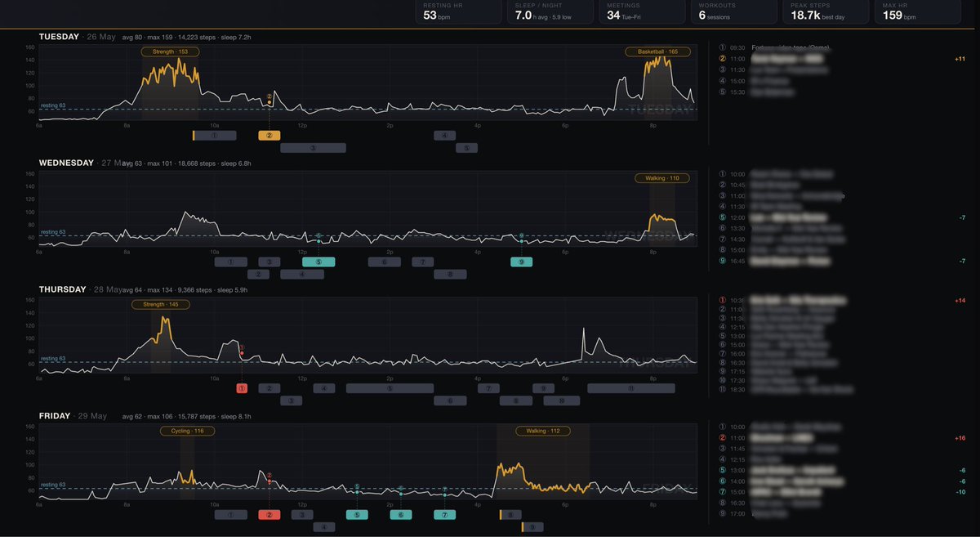980x537 pixels.
Task: Select Thursday's meeting block 6
Action: (x=450, y=401)
